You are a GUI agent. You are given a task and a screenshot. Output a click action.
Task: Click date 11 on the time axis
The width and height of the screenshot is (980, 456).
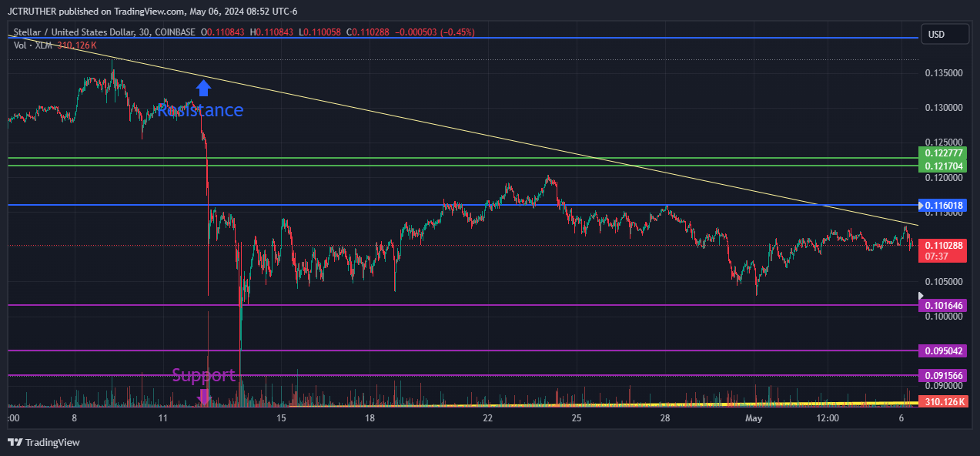[163, 418]
